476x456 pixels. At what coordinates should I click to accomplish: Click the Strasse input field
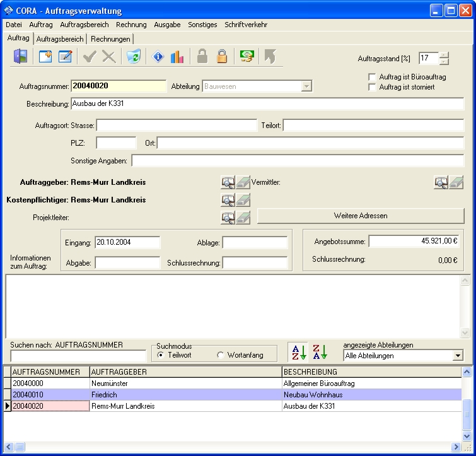coord(177,126)
